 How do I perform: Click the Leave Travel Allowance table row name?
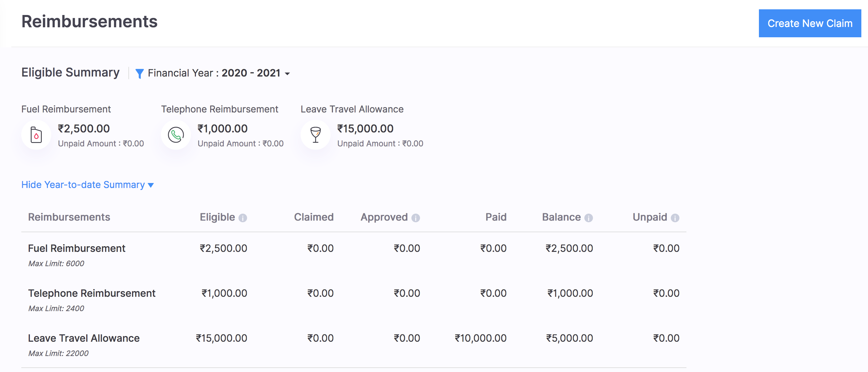(x=83, y=338)
